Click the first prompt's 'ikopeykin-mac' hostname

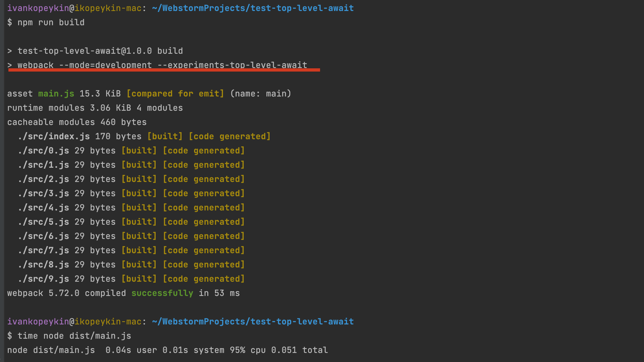(108, 8)
